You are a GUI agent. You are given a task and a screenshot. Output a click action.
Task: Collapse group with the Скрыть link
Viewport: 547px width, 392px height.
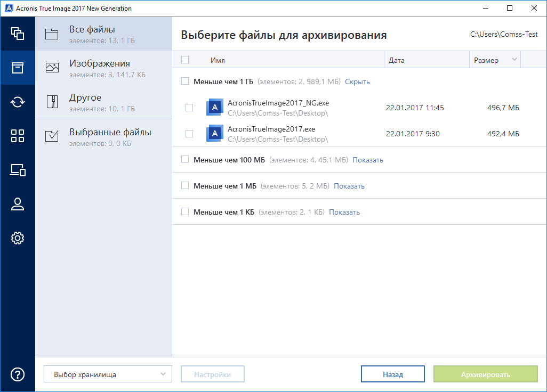[x=357, y=81]
